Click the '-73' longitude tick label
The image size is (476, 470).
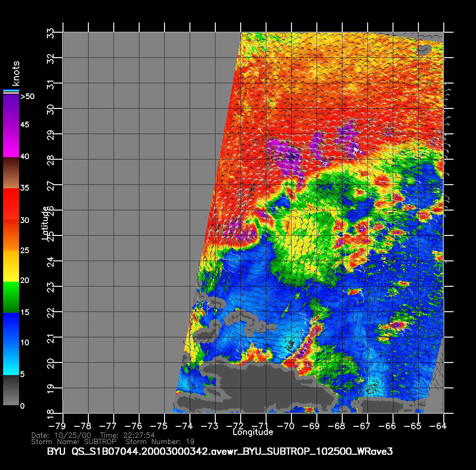click(209, 426)
